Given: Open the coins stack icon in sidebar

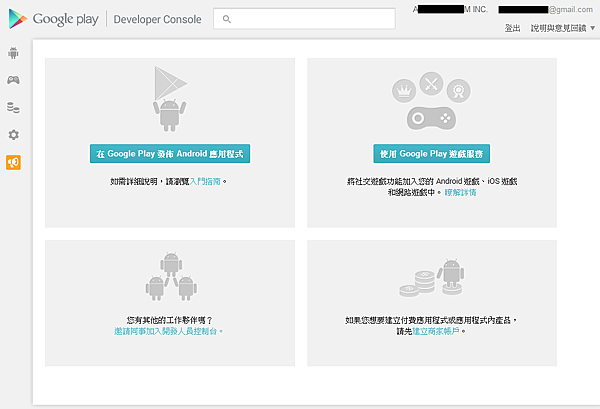Looking at the screenshot, I should [x=13, y=108].
